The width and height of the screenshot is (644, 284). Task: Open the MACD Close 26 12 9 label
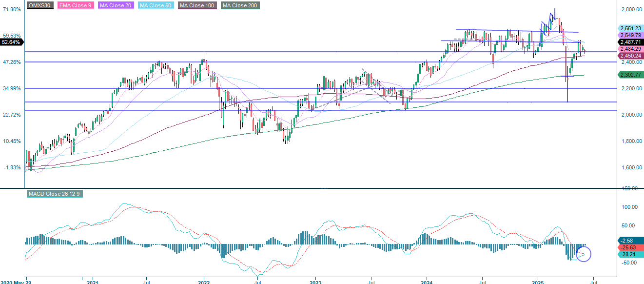tap(55, 193)
